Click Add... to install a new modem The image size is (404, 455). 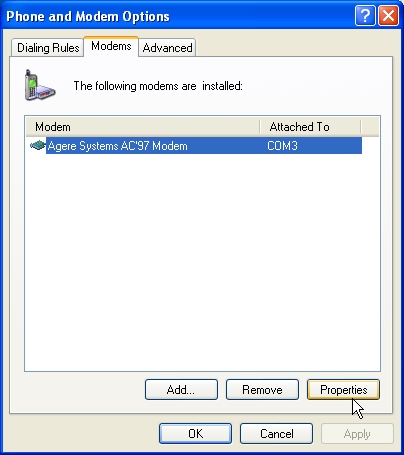click(181, 389)
